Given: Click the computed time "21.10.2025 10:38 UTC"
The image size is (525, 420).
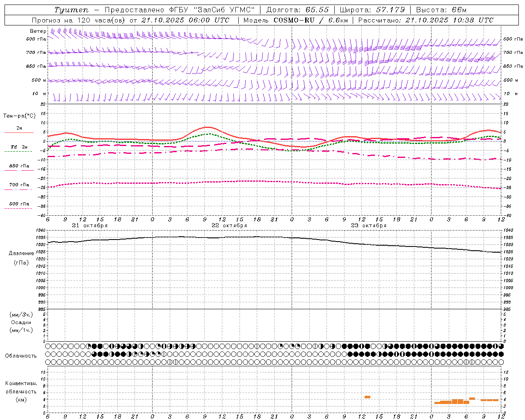Looking at the screenshot, I should coord(450,20).
